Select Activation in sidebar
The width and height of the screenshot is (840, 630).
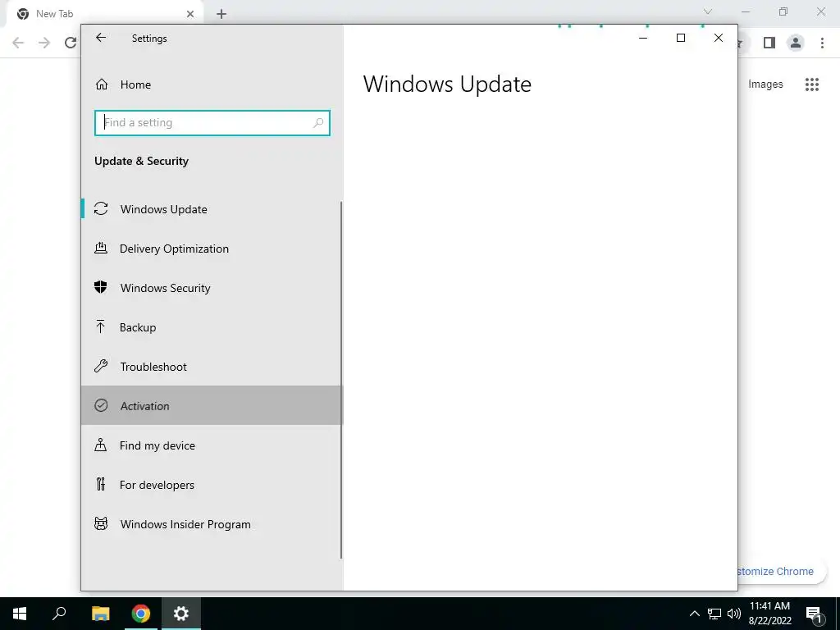coord(212,405)
